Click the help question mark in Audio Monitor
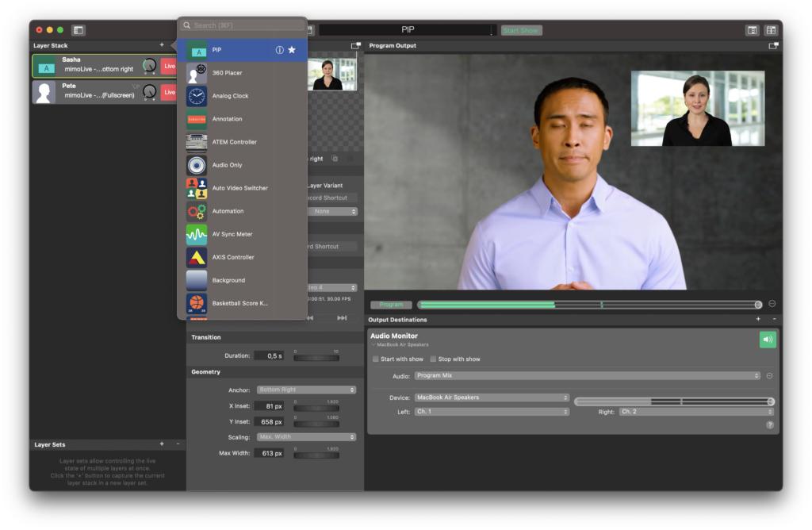Image resolution: width=812 pixels, height=530 pixels. pos(769,424)
